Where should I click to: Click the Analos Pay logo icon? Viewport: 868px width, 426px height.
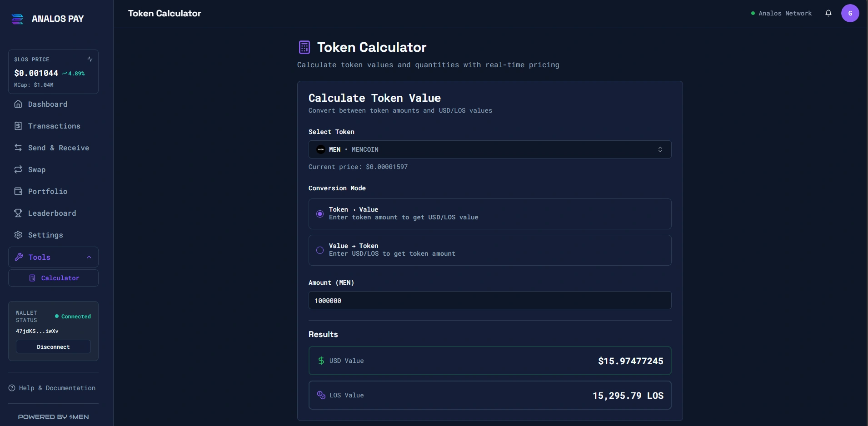coord(17,19)
